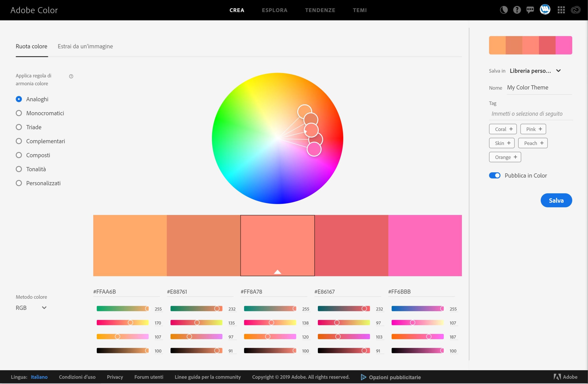Click the AdChoices triangle icon
Screen dimensions: 588x384
(x=363, y=377)
